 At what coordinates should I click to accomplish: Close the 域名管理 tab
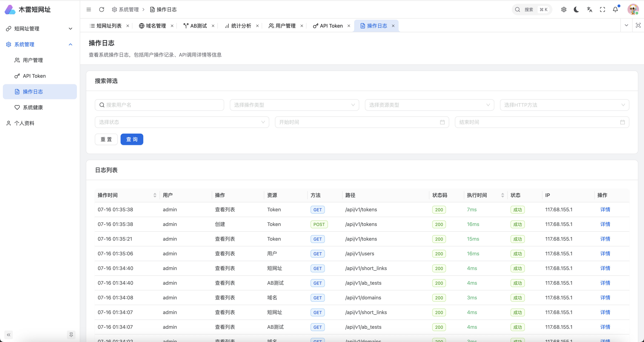pos(172,26)
